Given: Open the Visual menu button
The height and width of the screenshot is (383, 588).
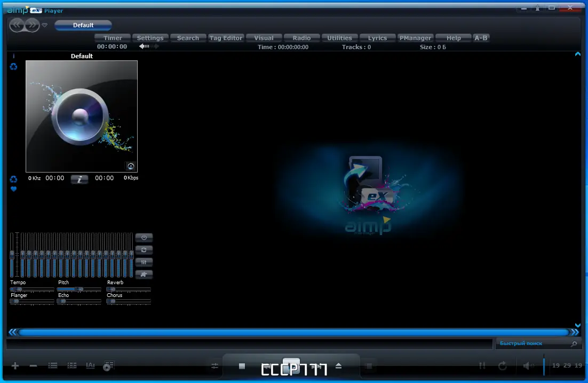Looking at the screenshot, I should pyautogui.click(x=264, y=38).
